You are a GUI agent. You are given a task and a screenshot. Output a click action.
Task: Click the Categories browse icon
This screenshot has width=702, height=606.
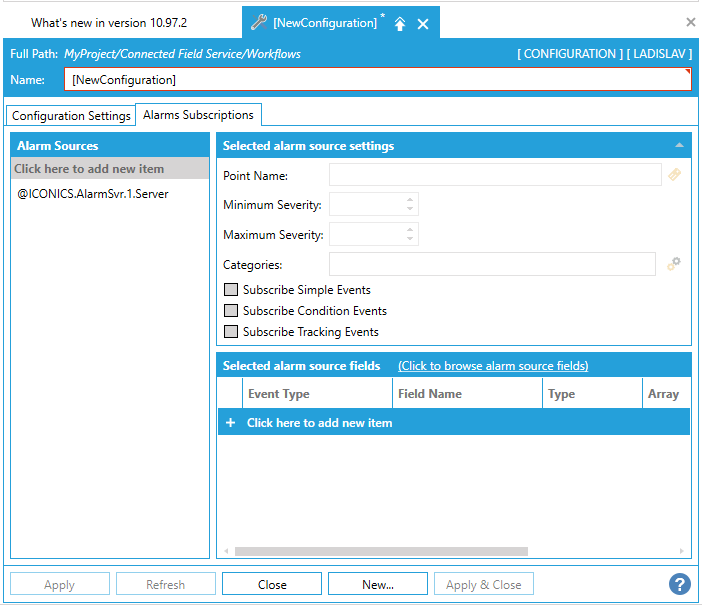pos(675,264)
